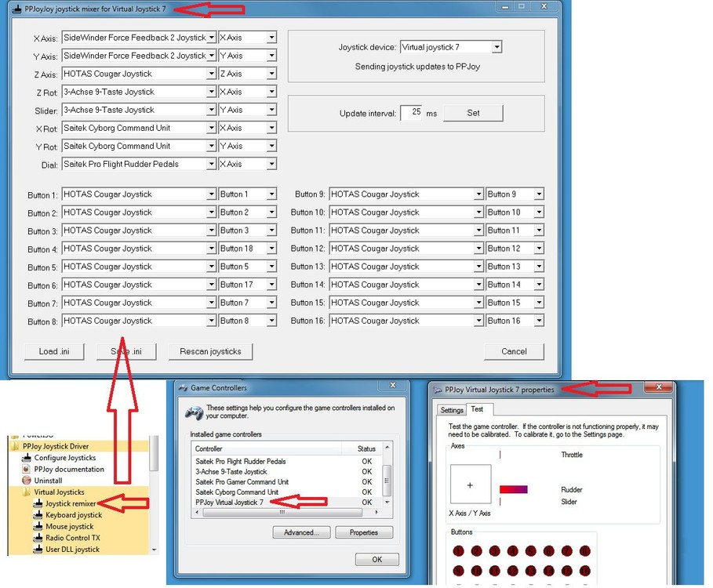This screenshot has height=588, width=713.
Task: Open Joystick remixer from Virtual Joysticks
Action: tap(71, 503)
